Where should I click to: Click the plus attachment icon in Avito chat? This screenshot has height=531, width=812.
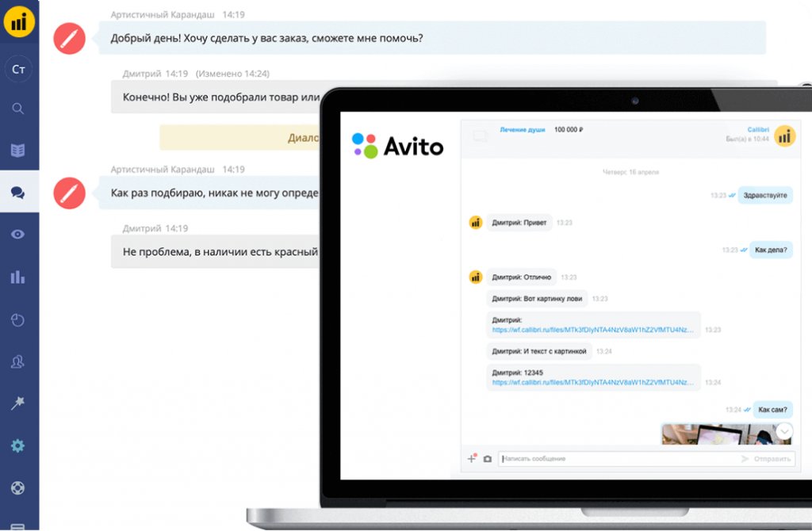tap(472, 458)
